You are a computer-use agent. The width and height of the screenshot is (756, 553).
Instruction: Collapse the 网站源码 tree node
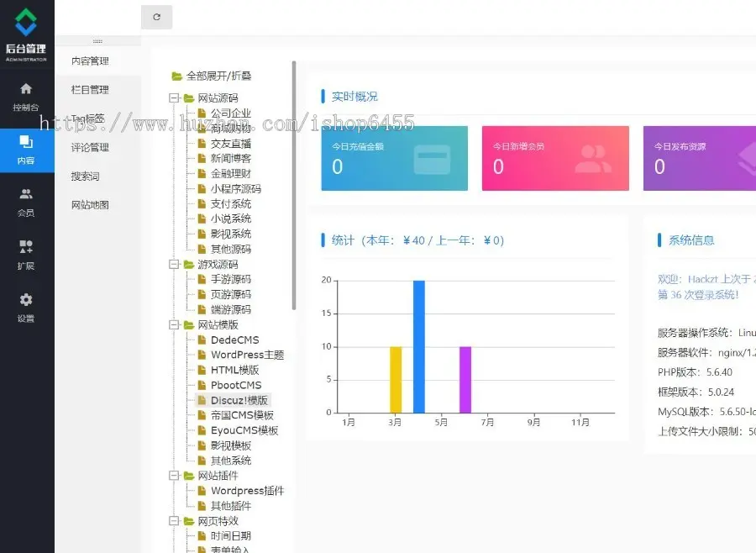click(174, 98)
